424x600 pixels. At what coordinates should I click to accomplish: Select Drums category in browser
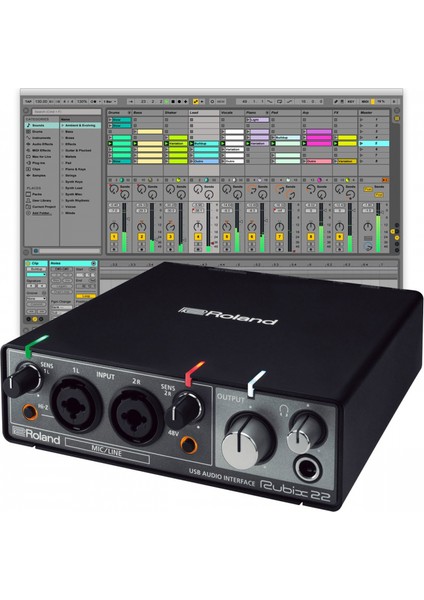tap(42, 132)
